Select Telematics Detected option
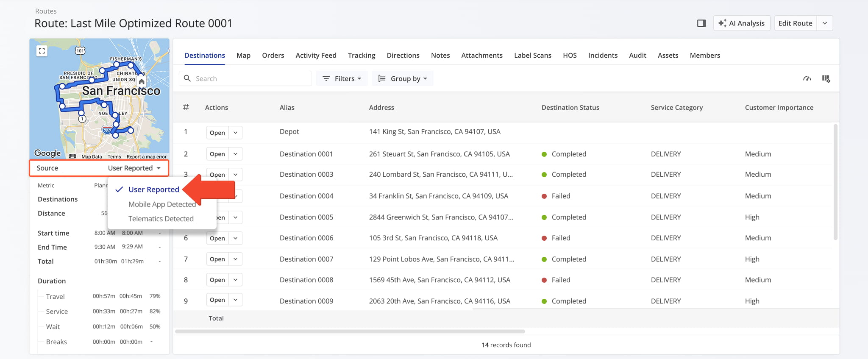The width and height of the screenshot is (868, 359). pyautogui.click(x=161, y=219)
